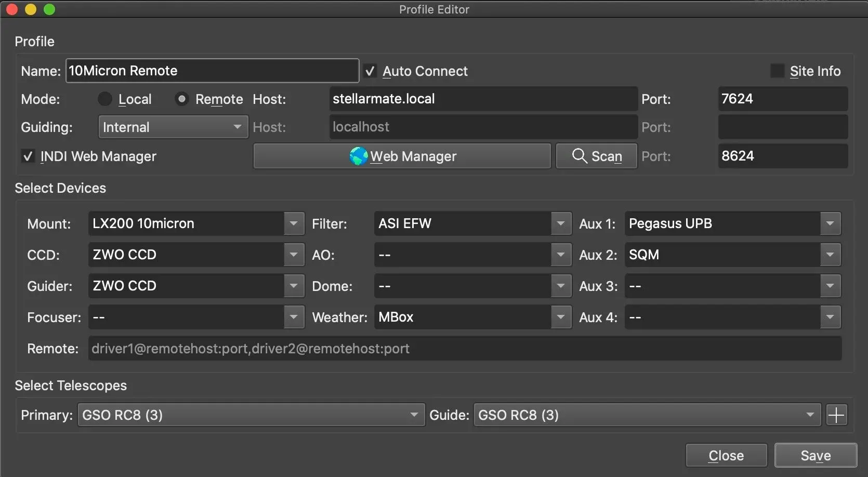Choose the Remote mode radio button
The image size is (868, 477).
[x=182, y=99]
